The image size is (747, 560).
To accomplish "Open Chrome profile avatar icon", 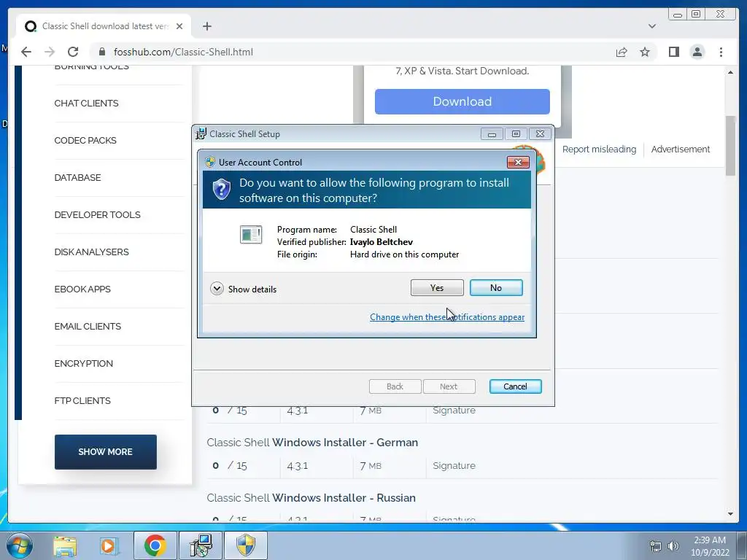I will tap(697, 52).
